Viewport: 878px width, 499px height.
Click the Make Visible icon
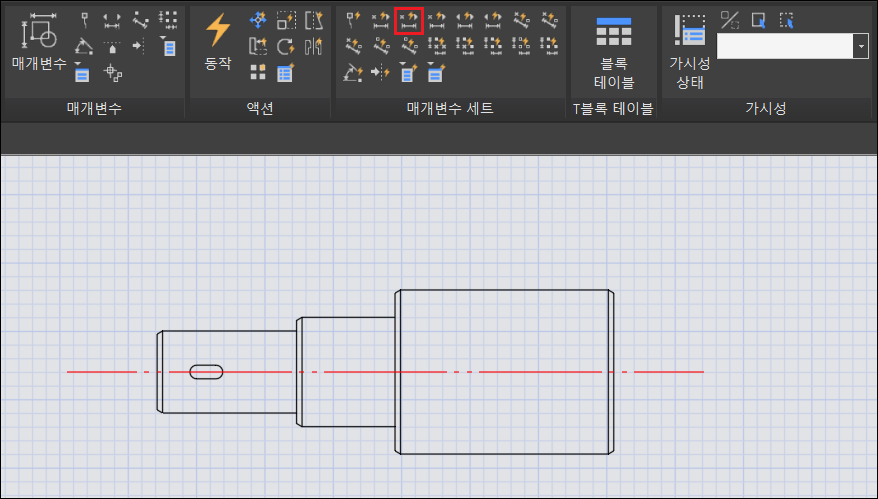coord(759,21)
